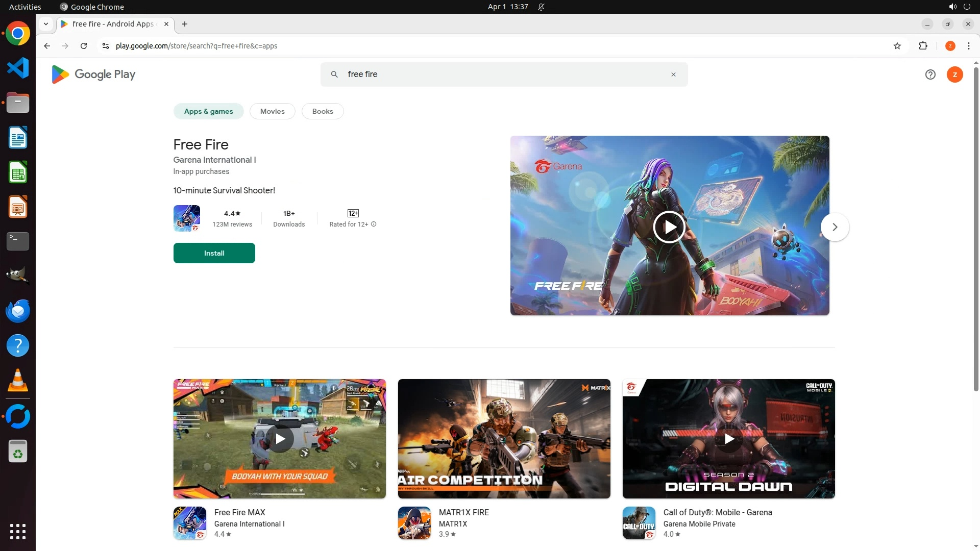Play the Free Fire trailer video
This screenshot has height=551, width=980.
669,227
